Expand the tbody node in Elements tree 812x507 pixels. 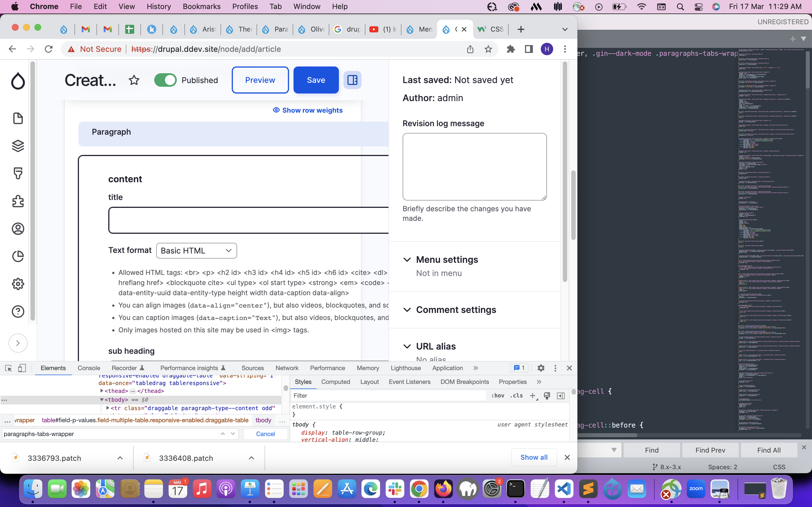[x=102, y=400]
